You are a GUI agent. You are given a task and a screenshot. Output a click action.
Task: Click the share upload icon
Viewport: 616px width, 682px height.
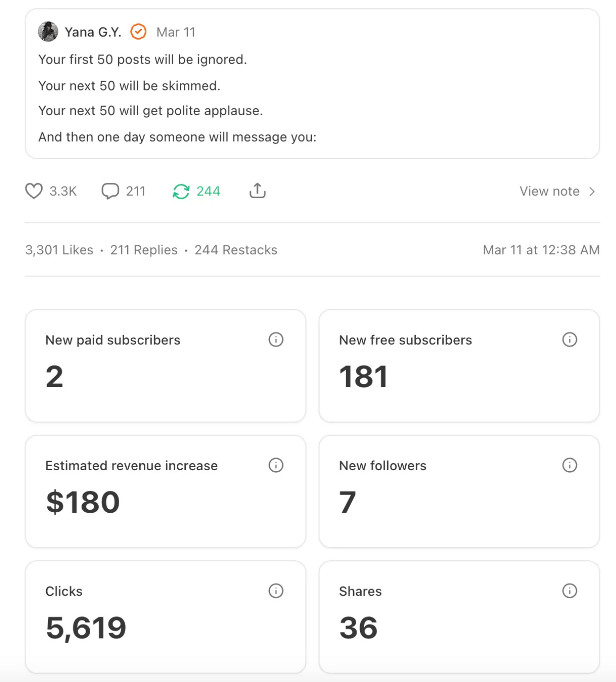pyautogui.click(x=257, y=190)
